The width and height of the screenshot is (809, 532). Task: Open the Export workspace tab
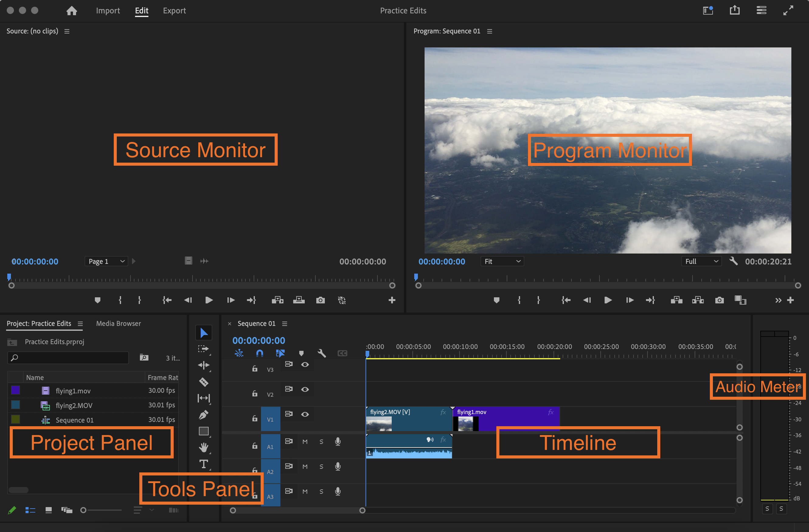[x=174, y=11]
